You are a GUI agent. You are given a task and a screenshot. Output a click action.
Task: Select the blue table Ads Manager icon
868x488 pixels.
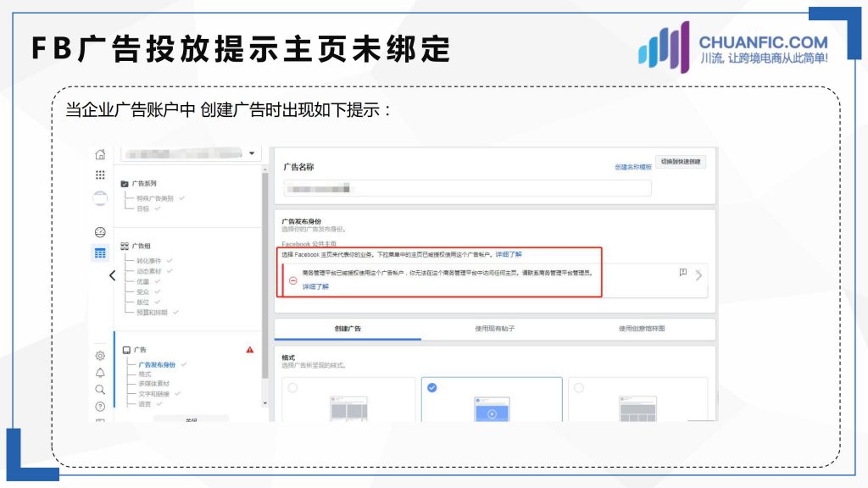click(x=100, y=253)
